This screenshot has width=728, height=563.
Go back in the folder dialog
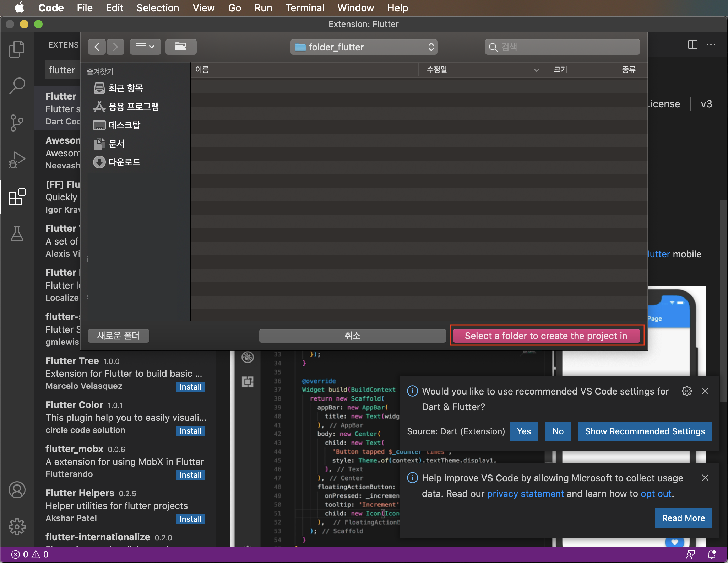click(97, 47)
